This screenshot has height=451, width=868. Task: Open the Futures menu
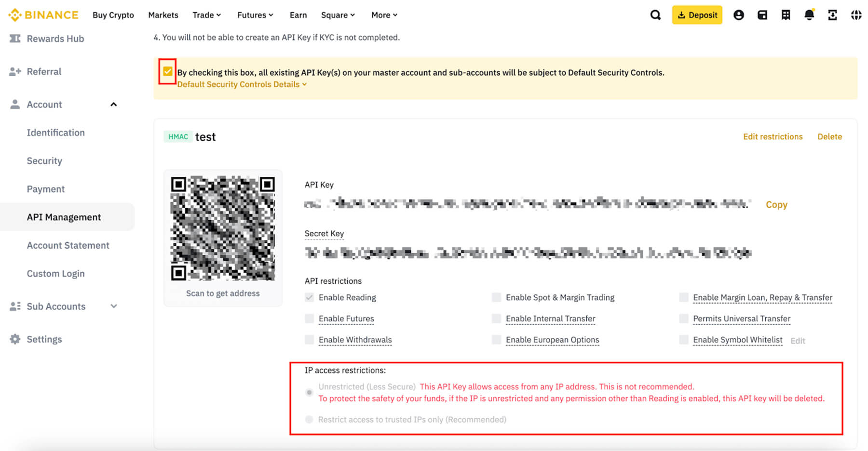point(255,15)
